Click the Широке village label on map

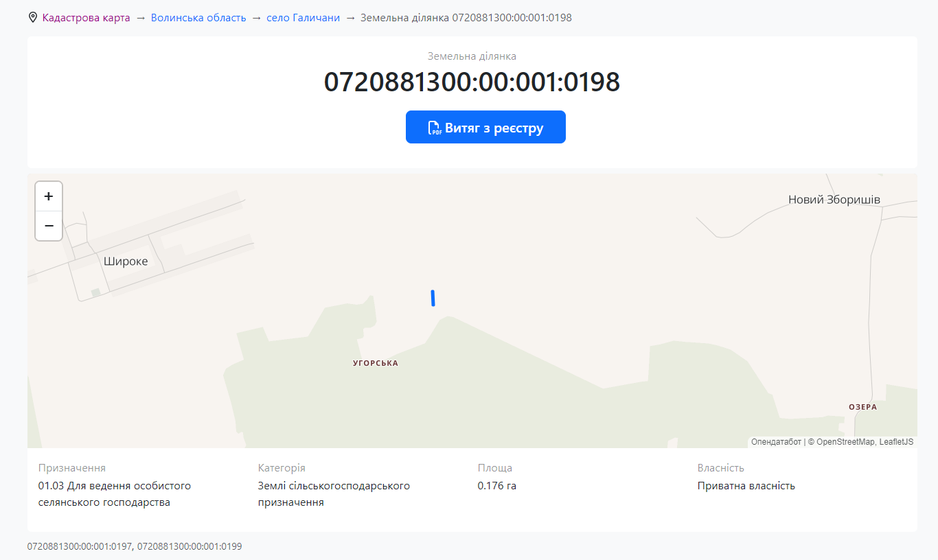click(126, 261)
